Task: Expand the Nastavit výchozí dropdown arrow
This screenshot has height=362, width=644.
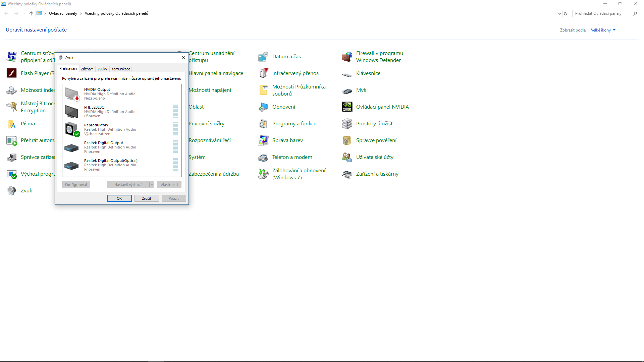Action: click(152, 185)
